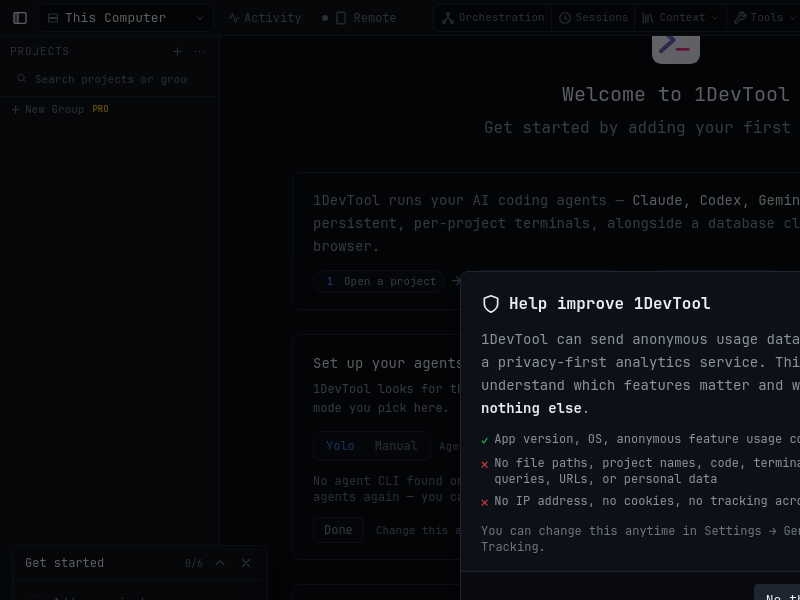Expand the Context dropdown
The width and height of the screenshot is (800, 600).
(x=680, y=18)
